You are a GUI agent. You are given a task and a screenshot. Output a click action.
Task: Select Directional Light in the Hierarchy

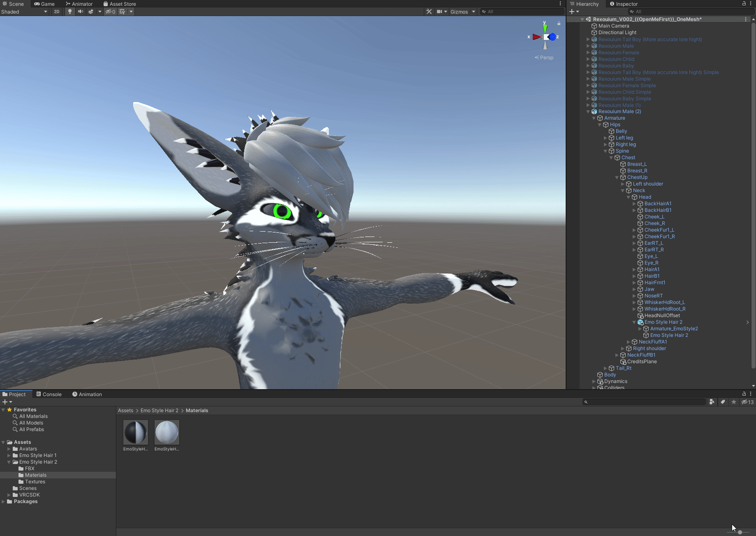617,32
